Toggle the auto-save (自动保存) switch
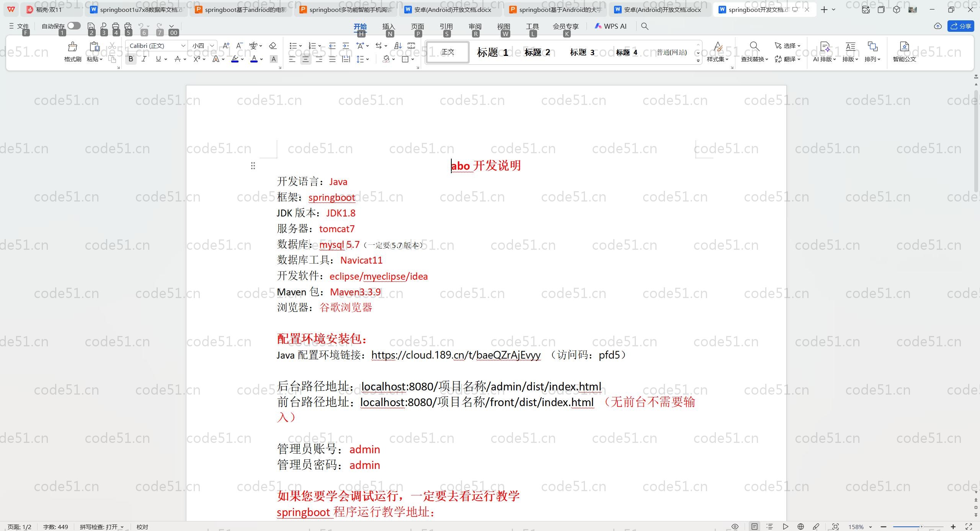980x531 pixels. point(74,26)
